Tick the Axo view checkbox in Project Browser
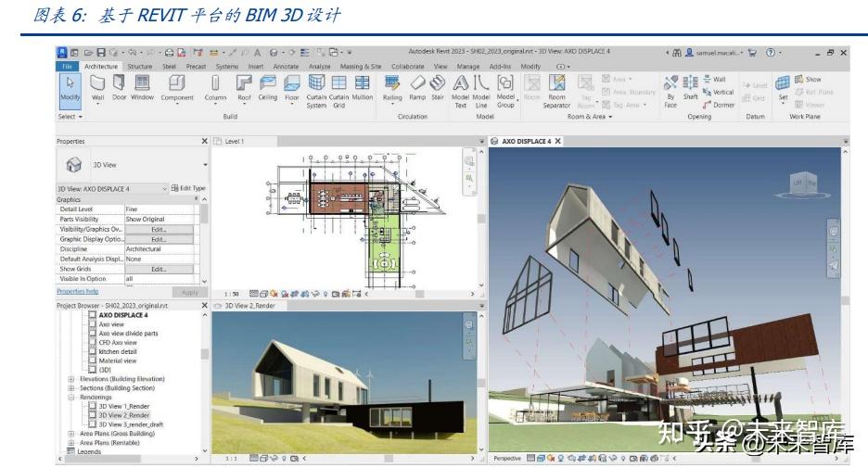Viewport: 868px width, 468px height. point(93,324)
